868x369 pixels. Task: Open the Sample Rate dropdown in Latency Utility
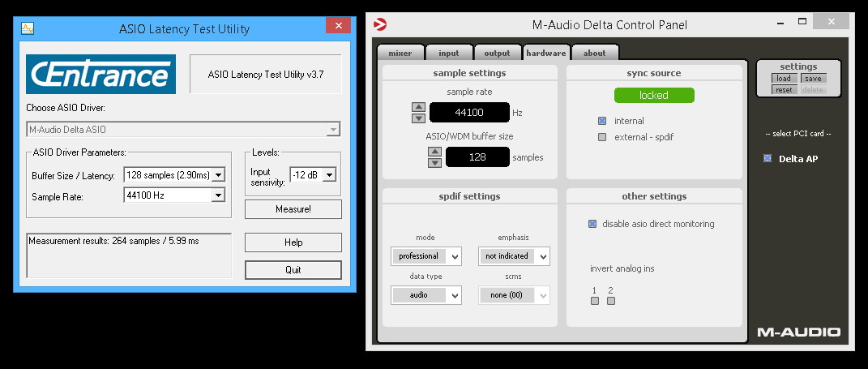coord(174,195)
